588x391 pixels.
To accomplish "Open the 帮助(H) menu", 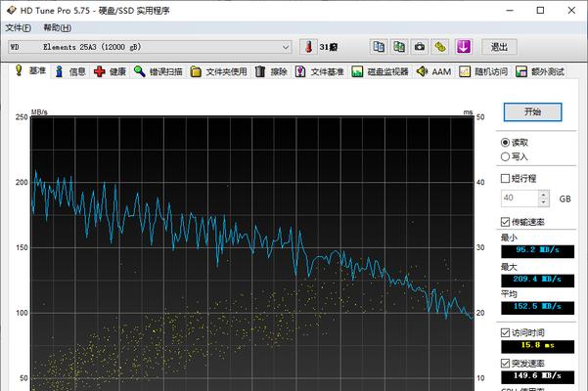I will (57, 27).
